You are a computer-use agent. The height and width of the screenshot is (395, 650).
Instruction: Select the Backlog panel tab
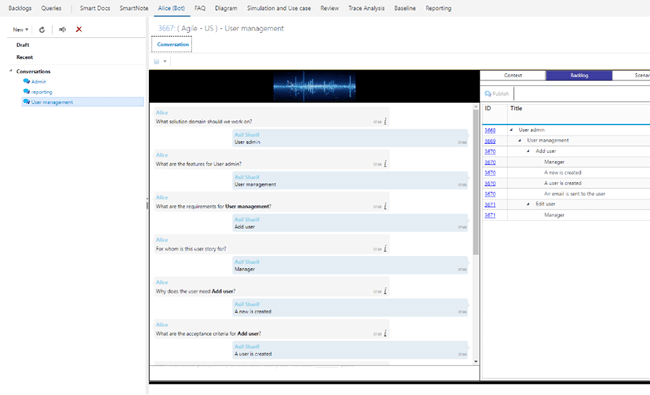[x=579, y=75]
